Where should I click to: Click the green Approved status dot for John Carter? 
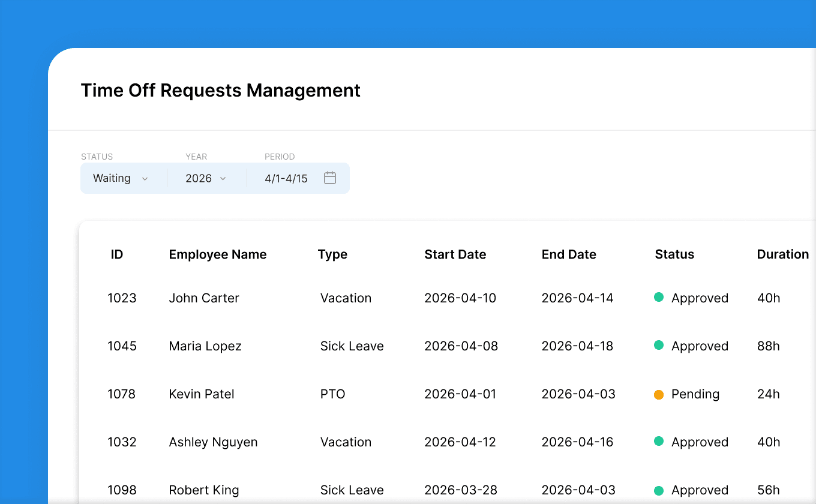pos(659,298)
